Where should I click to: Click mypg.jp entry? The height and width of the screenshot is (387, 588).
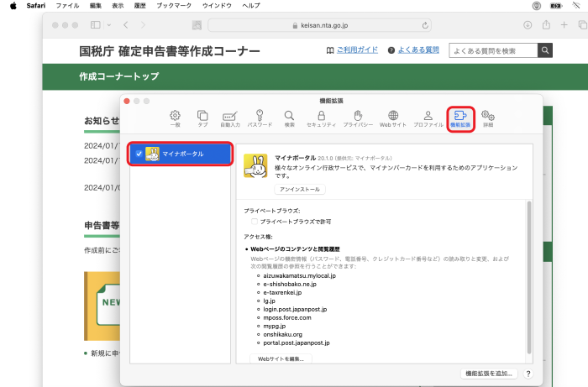pyautogui.click(x=274, y=326)
